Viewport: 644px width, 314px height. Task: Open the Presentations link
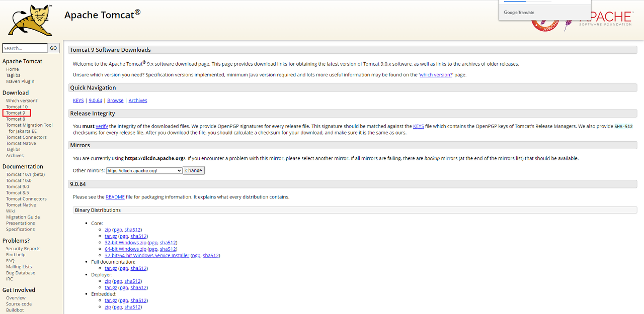21,223
